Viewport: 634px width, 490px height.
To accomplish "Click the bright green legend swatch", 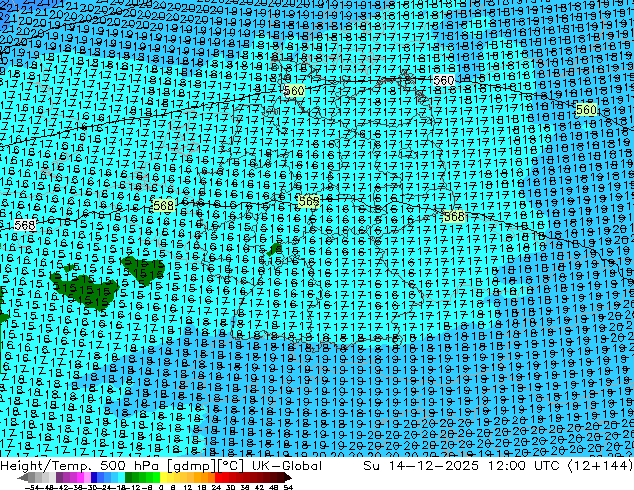I will click(156, 477).
